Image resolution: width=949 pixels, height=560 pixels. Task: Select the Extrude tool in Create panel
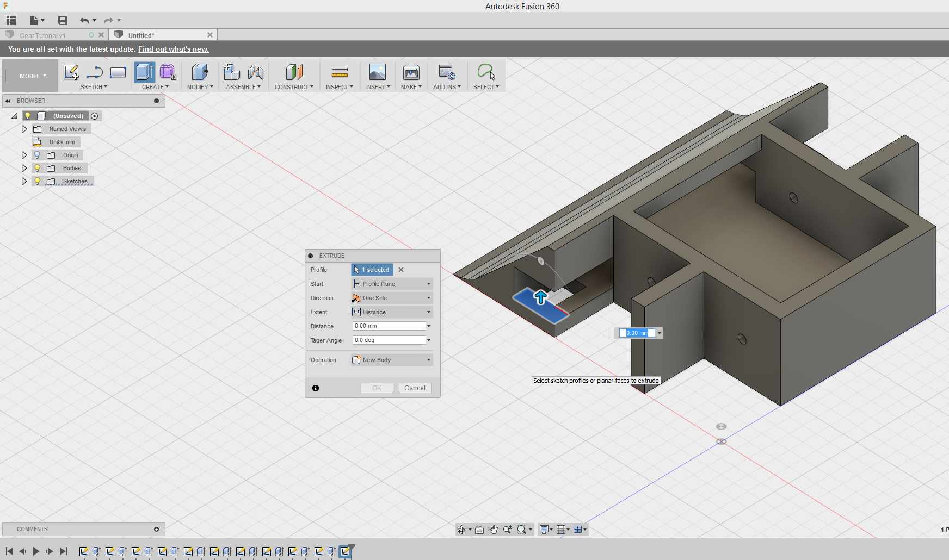(144, 72)
